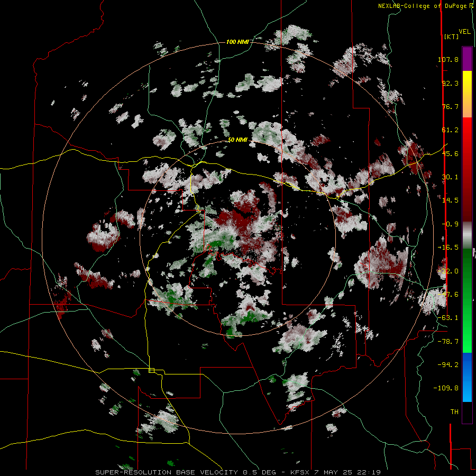The image size is (476, 476).
Task: Click the TH legend label
Action: [454, 412]
